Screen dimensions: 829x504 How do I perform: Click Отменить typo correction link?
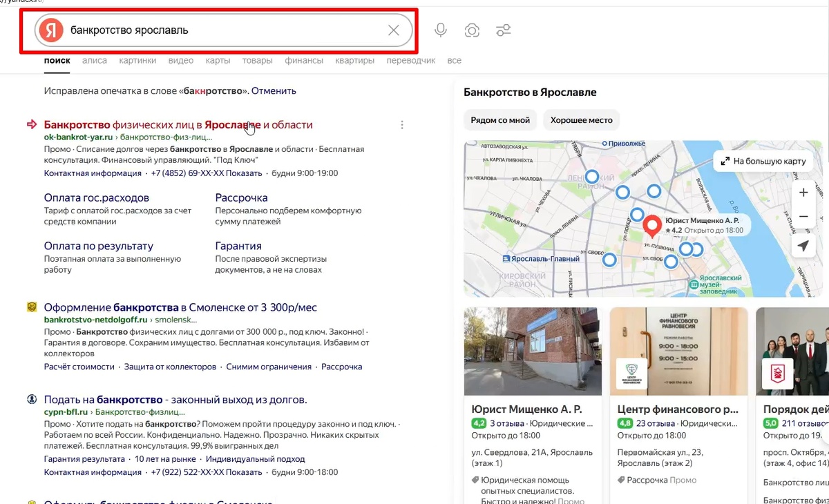274,90
